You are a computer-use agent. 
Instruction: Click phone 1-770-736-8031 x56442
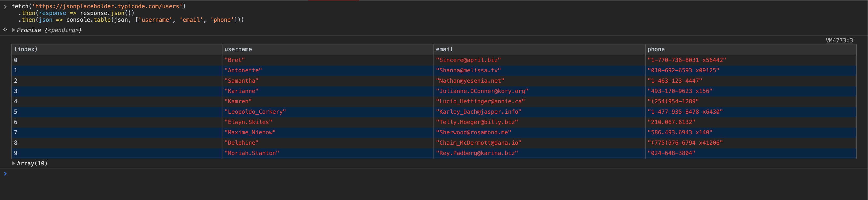coord(687,60)
